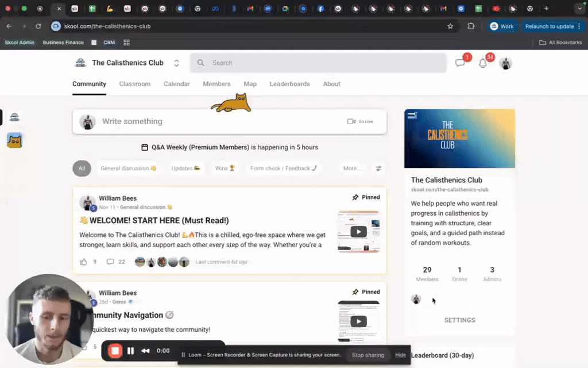Open the bookmarks bar apps grid icon
This screenshot has width=588, height=368.
(x=126, y=43)
